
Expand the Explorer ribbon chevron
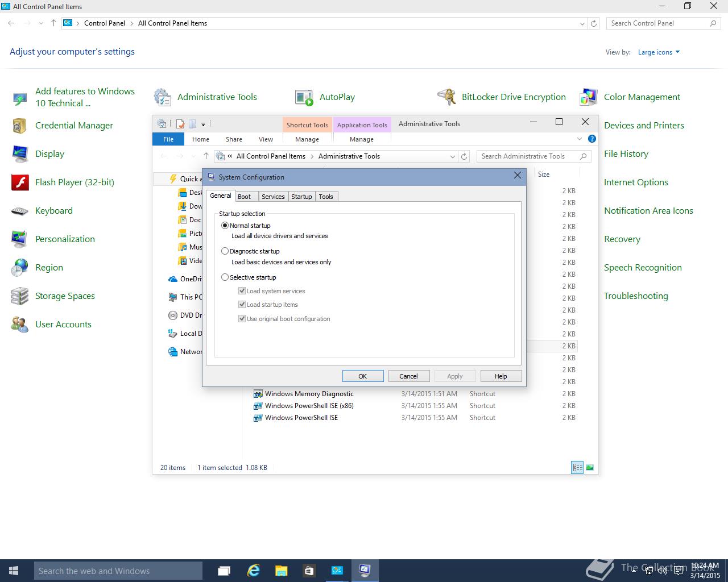point(580,139)
